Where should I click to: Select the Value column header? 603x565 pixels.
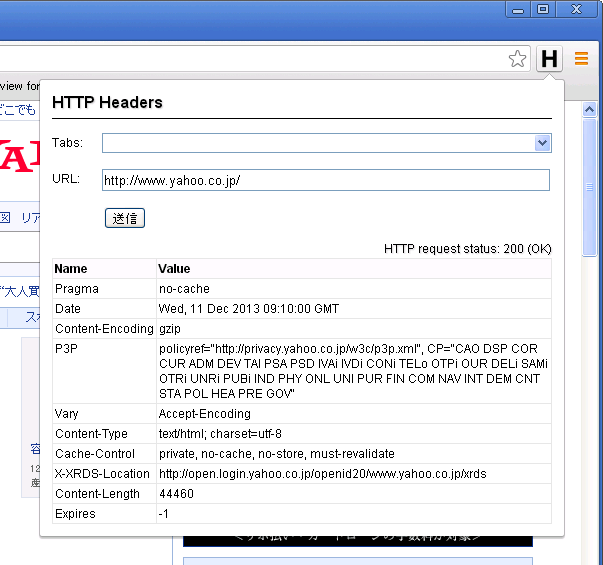click(174, 269)
